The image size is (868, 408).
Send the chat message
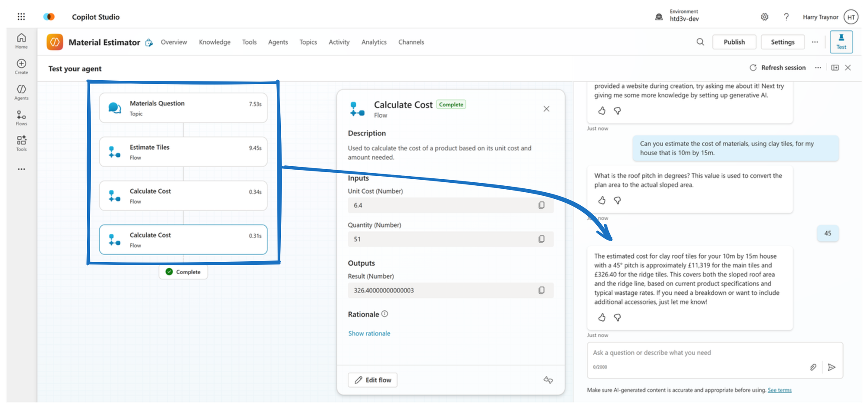coord(832,367)
